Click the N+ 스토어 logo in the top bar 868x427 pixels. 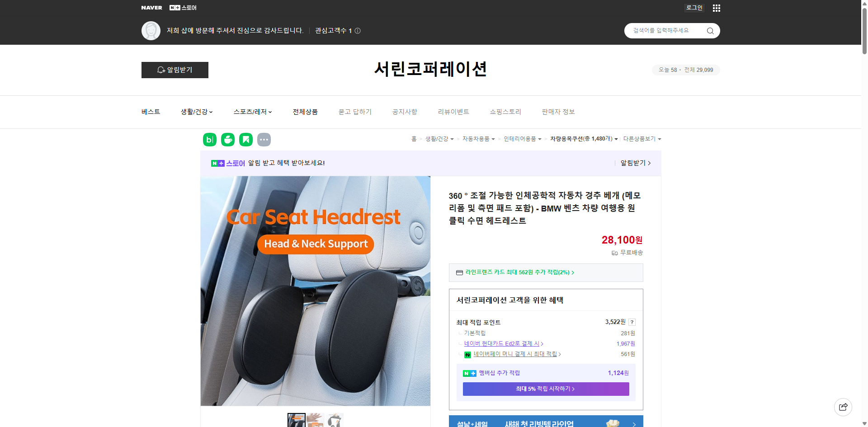[x=183, y=7]
